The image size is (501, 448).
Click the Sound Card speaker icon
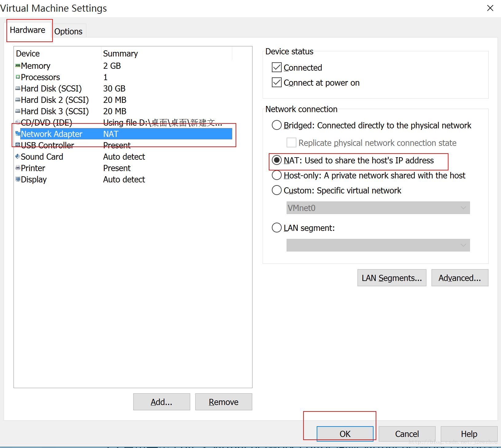pos(18,156)
